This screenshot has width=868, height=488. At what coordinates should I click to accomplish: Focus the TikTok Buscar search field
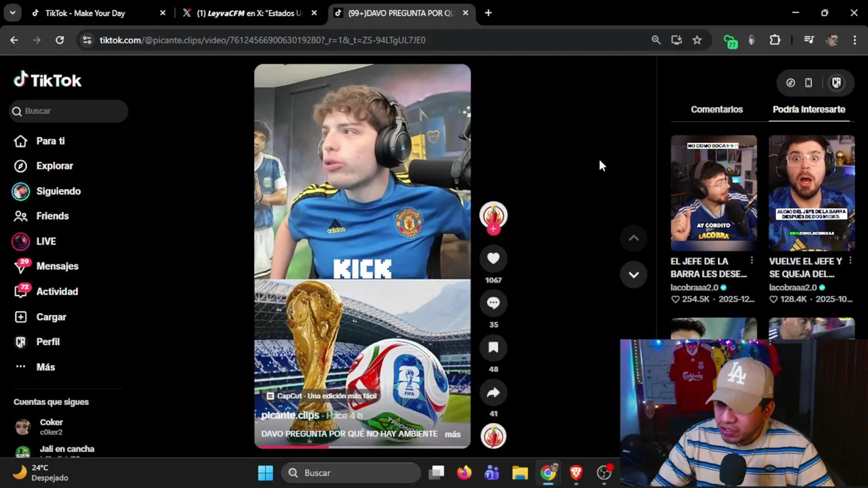[x=68, y=110]
